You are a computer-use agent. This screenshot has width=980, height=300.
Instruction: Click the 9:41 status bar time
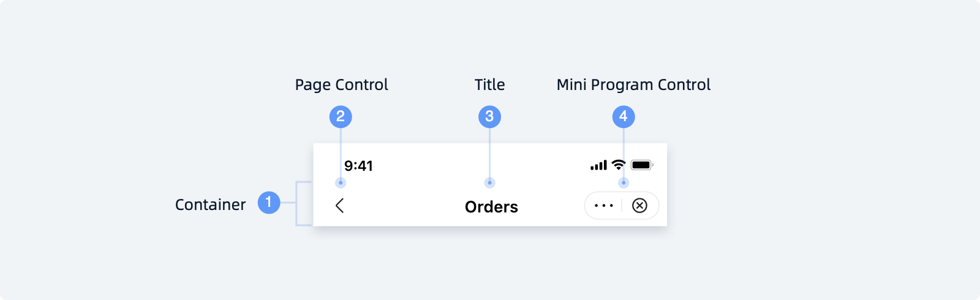pos(358,166)
